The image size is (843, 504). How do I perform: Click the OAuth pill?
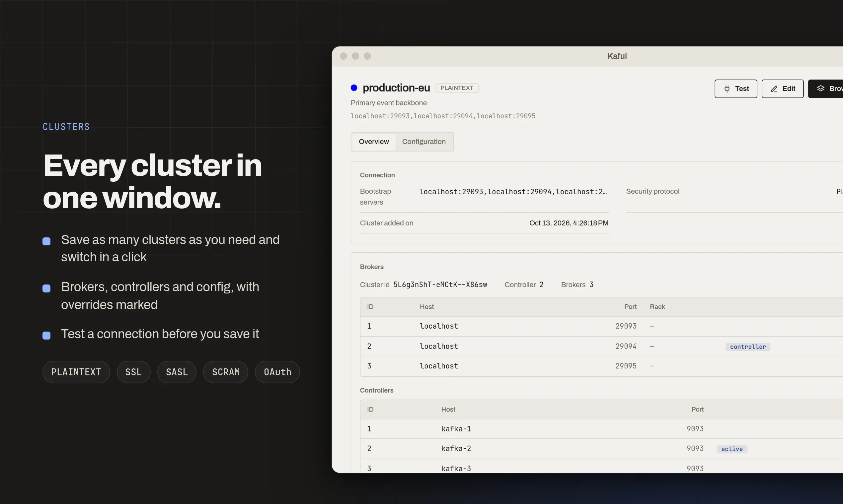coord(277,372)
